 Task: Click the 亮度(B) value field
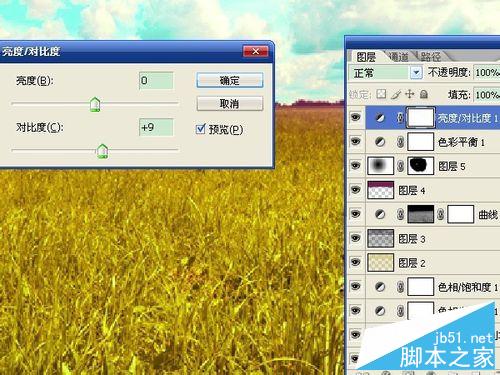156,81
